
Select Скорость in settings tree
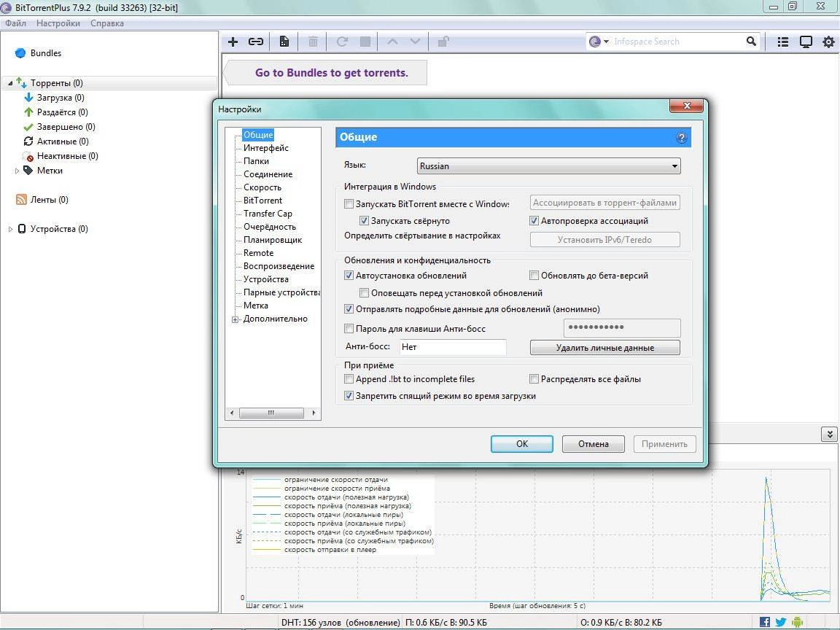click(x=262, y=187)
